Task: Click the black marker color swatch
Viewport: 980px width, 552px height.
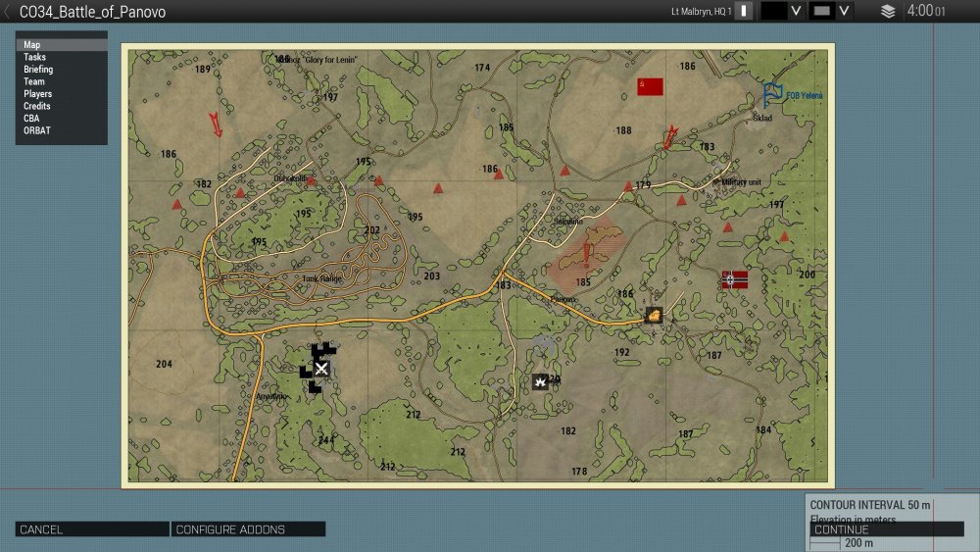Action: [774, 12]
